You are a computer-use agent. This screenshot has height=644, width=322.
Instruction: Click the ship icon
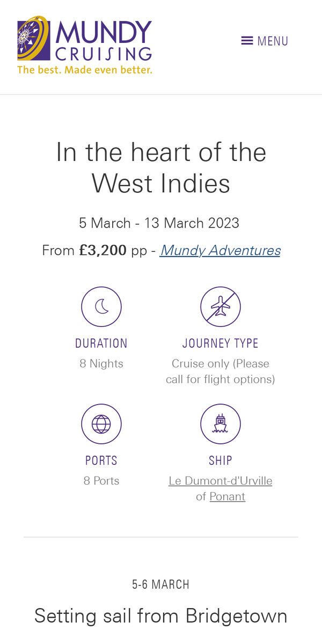point(220,424)
